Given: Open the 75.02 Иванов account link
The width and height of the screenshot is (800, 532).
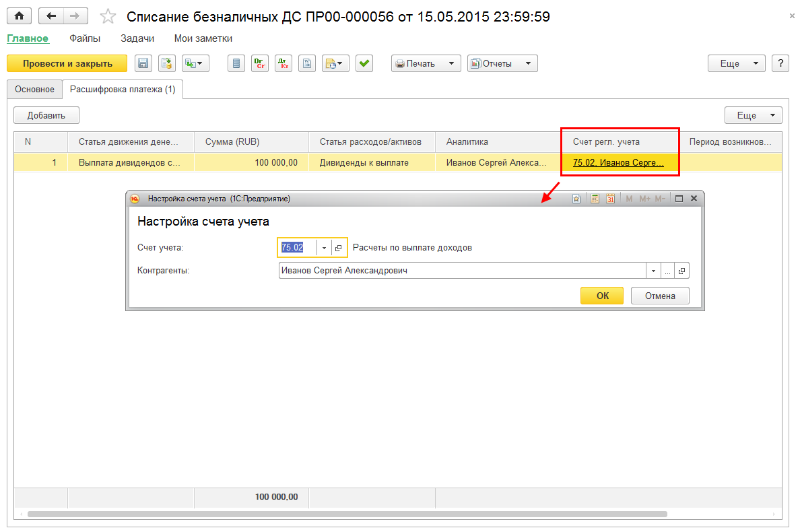Looking at the screenshot, I should pos(618,163).
